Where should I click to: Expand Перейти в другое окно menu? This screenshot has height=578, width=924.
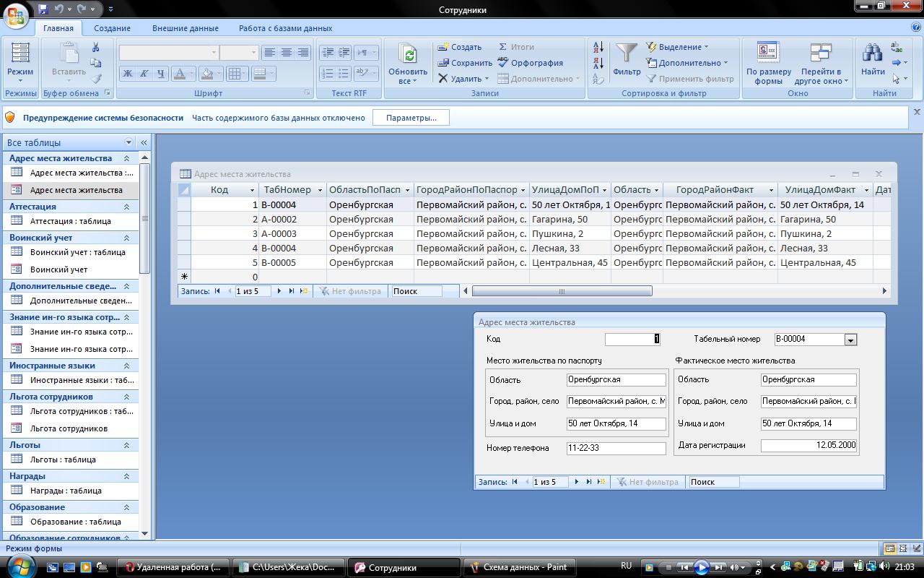(821, 63)
